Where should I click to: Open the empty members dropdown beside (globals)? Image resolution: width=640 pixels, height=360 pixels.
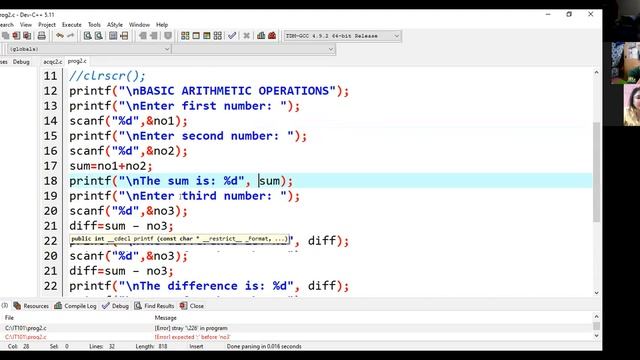pos(253,49)
